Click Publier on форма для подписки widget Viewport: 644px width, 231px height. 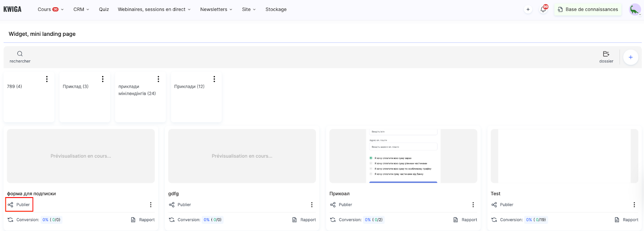point(19,205)
